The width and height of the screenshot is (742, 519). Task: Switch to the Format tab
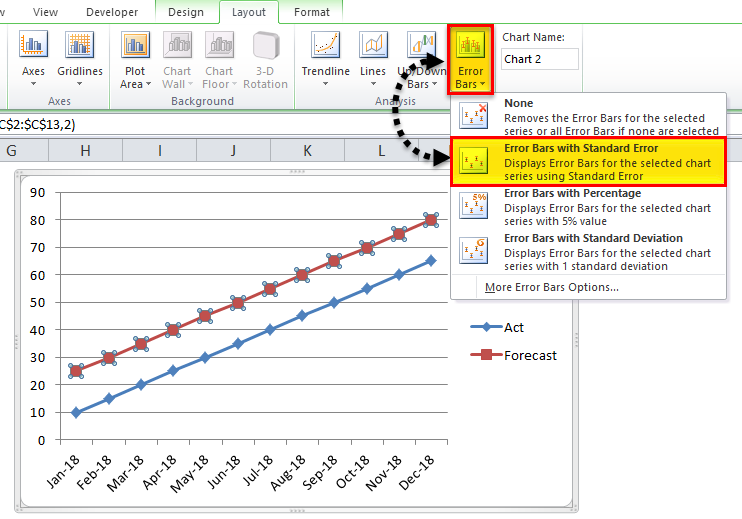coord(312,12)
